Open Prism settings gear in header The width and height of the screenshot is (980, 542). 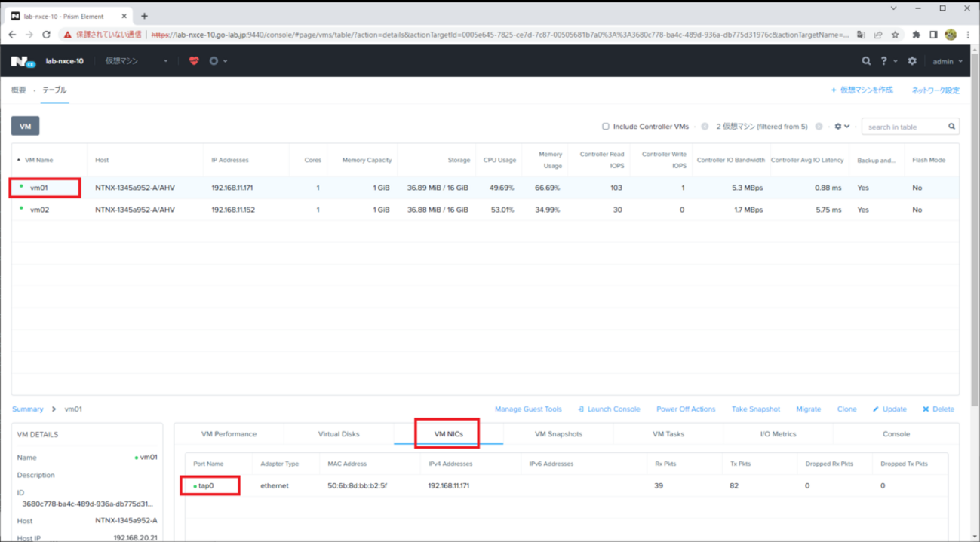pos(912,61)
